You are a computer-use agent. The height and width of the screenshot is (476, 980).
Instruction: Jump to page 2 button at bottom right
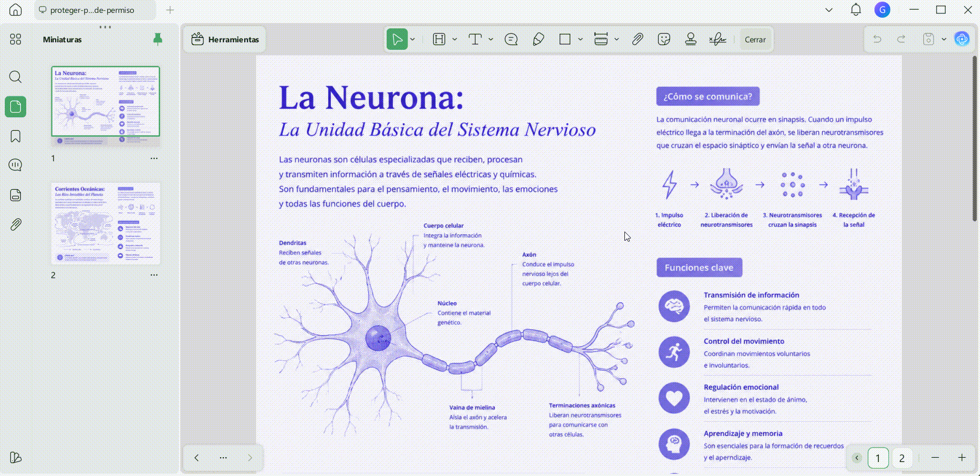click(x=902, y=458)
